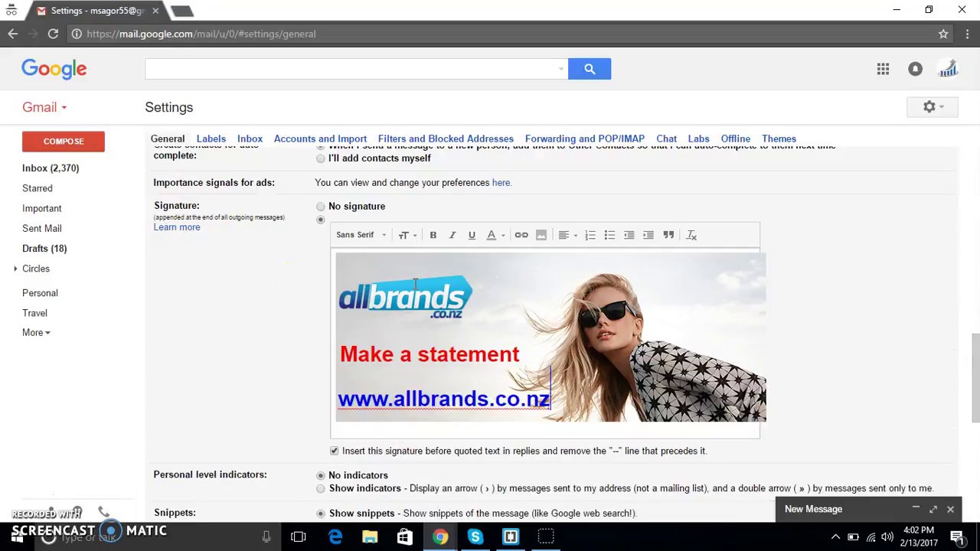Select I'll add contacts myself
This screenshot has height=551, width=980.
(x=321, y=158)
